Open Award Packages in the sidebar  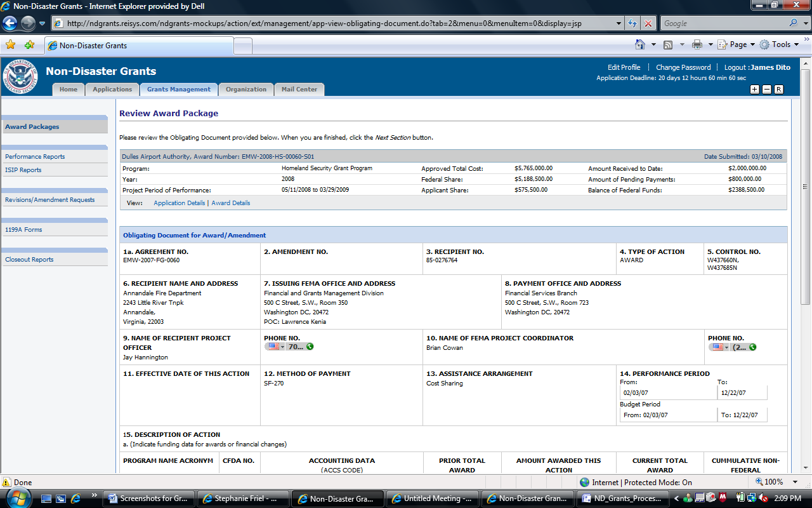click(32, 127)
